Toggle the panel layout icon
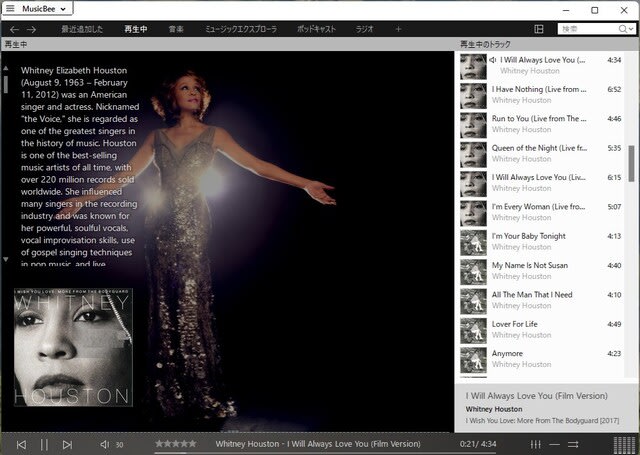 (x=539, y=29)
